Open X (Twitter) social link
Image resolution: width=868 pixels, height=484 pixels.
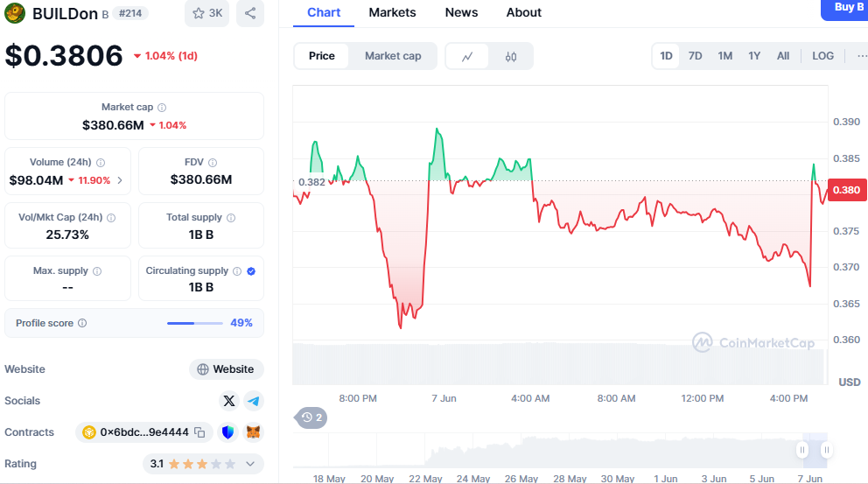tap(228, 401)
